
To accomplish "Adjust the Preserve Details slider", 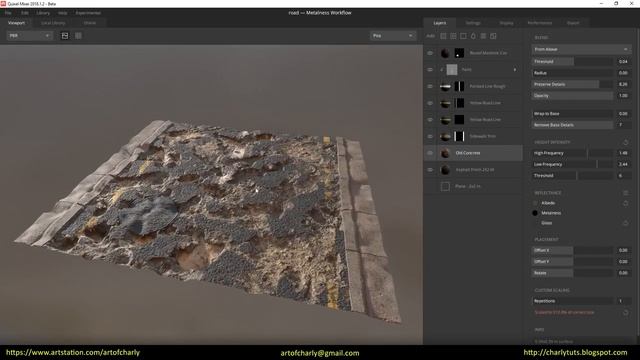I will (572, 84).
